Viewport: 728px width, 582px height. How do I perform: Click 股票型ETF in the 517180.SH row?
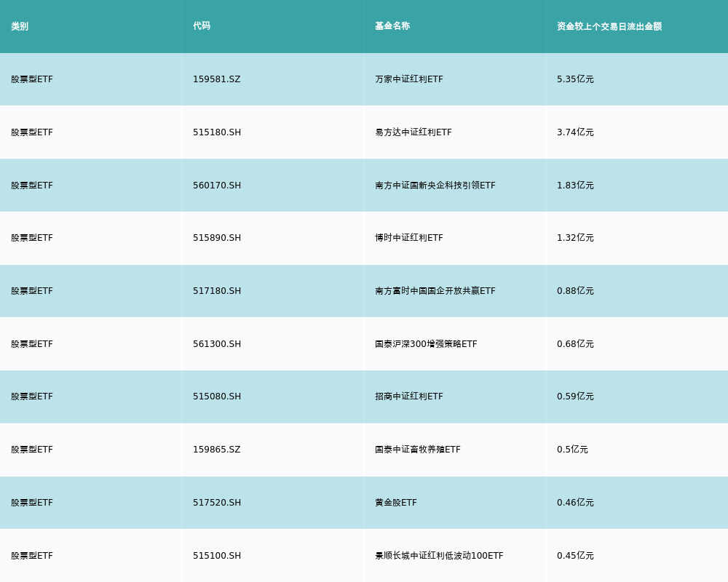point(32,291)
